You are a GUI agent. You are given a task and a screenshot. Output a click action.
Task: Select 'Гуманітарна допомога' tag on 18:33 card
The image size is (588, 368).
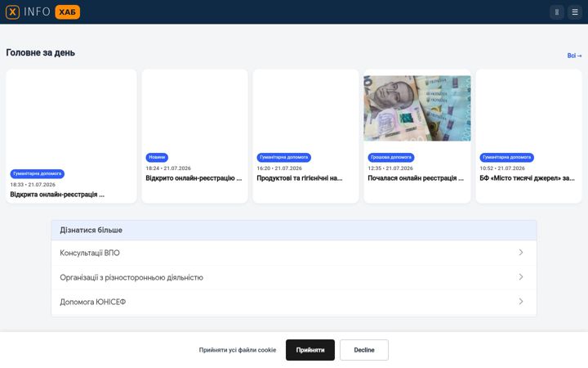tap(37, 174)
